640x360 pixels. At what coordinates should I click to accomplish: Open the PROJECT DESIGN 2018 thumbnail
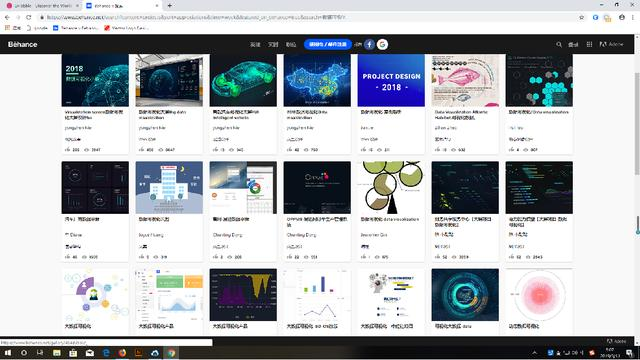[x=391, y=80]
